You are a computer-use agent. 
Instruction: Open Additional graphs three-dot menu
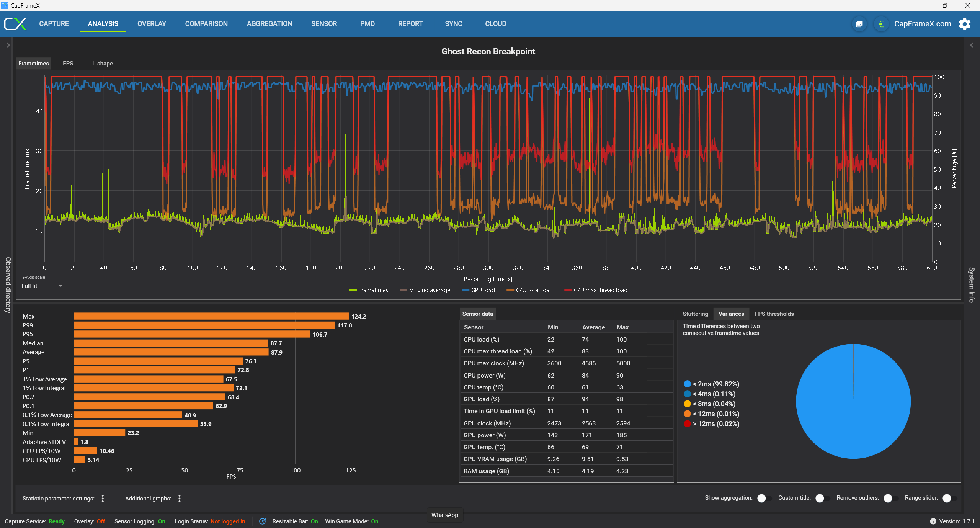[180, 498]
